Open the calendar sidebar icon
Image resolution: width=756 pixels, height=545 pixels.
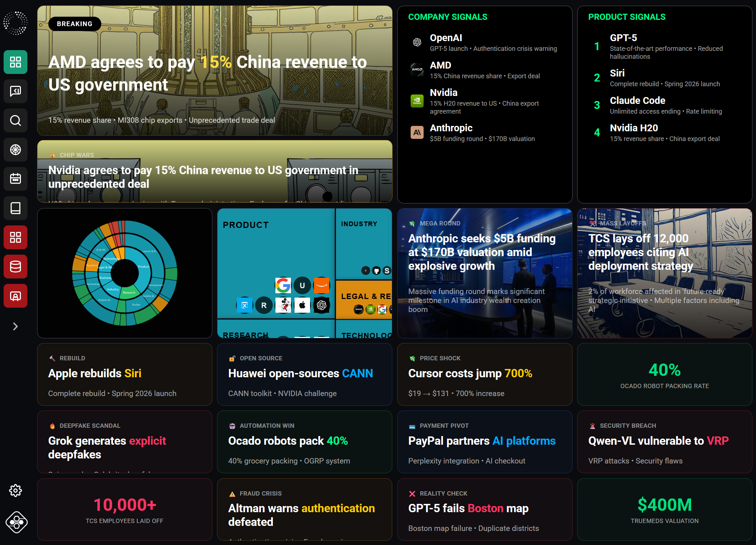[x=16, y=179]
